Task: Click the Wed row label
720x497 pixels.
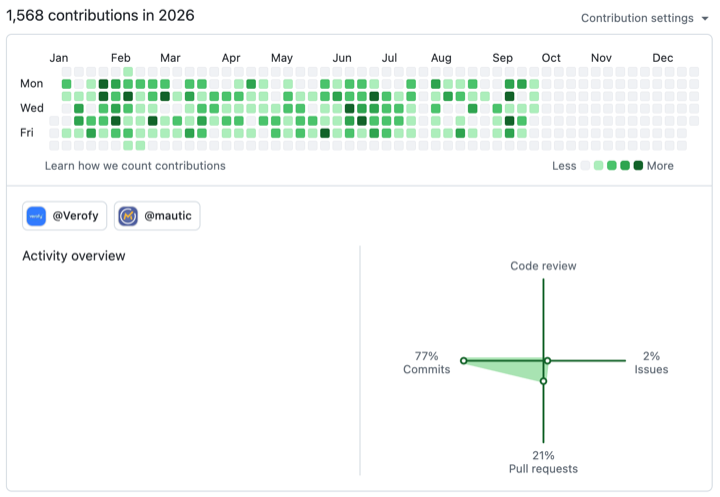Action: pyautogui.click(x=32, y=108)
